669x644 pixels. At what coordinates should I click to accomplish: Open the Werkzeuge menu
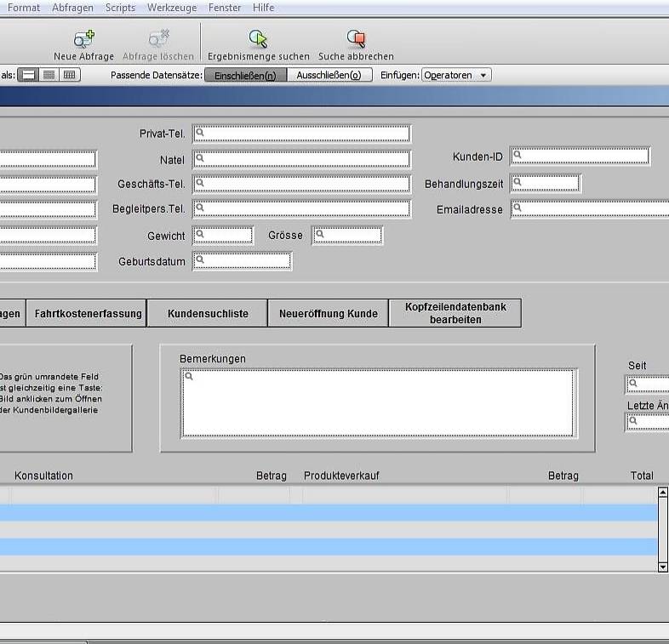pyautogui.click(x=172, y=8)
